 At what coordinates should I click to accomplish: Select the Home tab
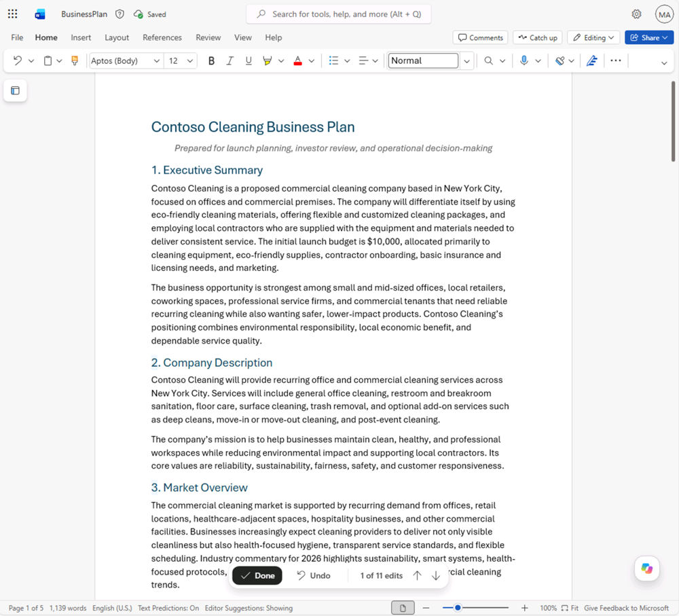pos(46,37)
